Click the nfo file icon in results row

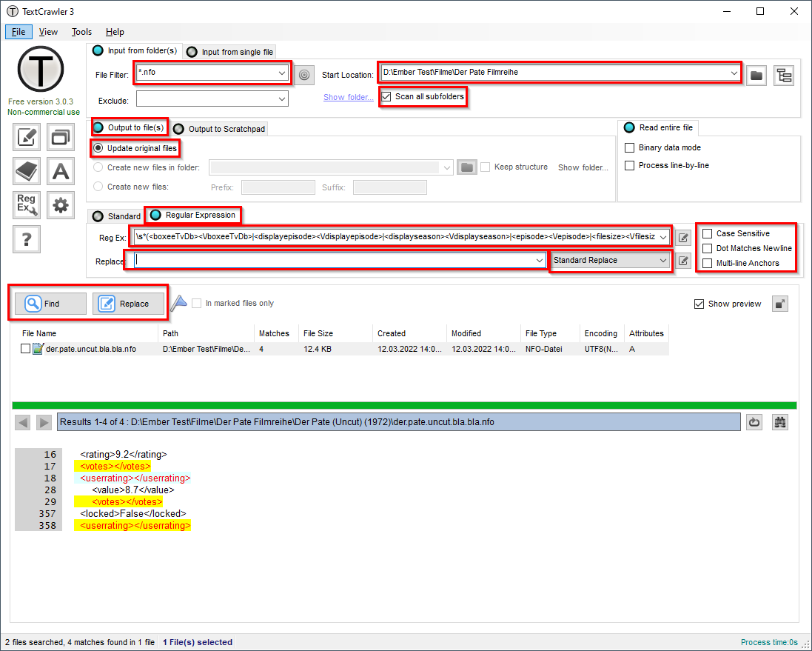pos(38,349)
